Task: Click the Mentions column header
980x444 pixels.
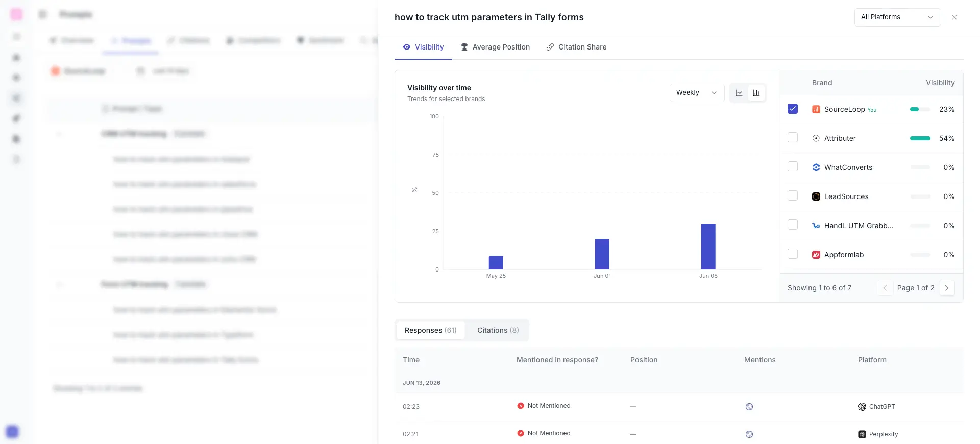Action: pyautogui.click(x=759, y=360)
